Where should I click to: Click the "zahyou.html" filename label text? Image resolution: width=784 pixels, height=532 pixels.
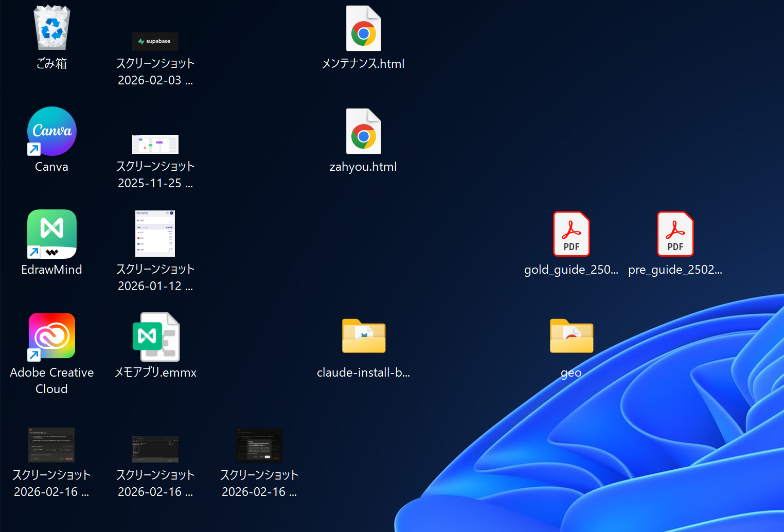tap(363, 167)
